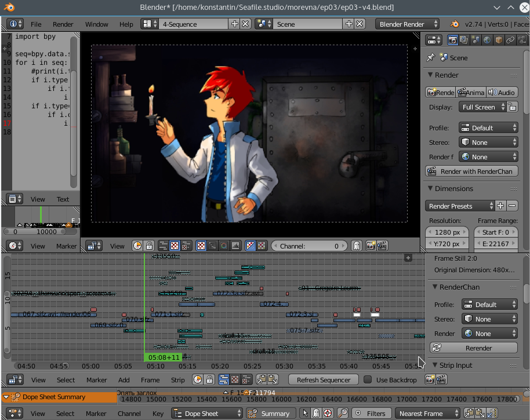The height and width of the screenshot is (420, 530).
Task: Open the screen layout browser icon
Action: pyautogui.click(x=150, y=24)
